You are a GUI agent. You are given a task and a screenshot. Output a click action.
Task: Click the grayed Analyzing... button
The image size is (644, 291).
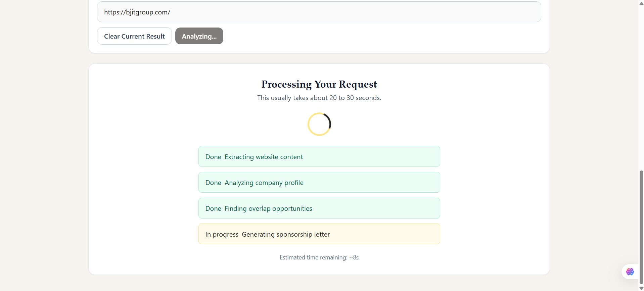pos(199,36)
